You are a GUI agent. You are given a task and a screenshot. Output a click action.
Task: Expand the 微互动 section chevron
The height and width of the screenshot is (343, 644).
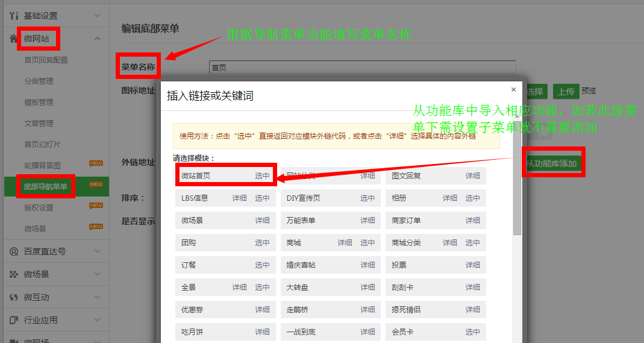(97, 297)
